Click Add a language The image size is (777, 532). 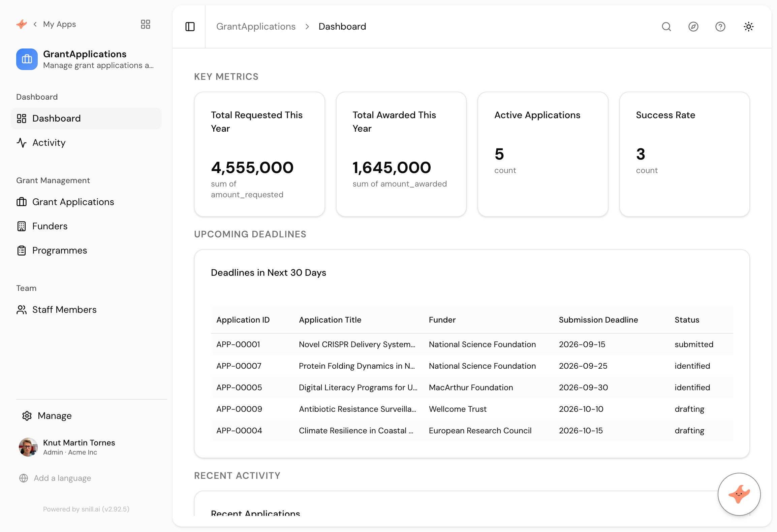click(x=62, y=478)
